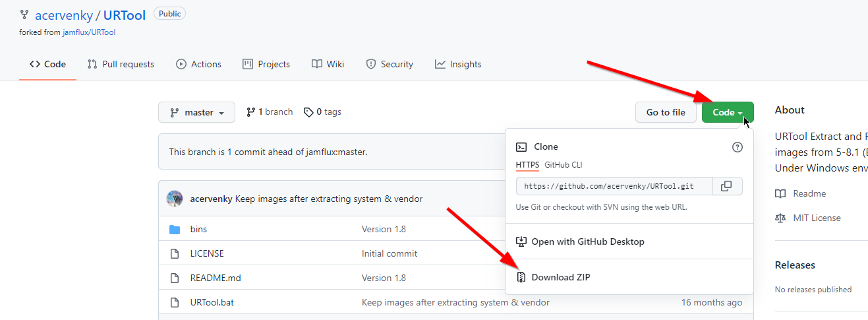Open URTool.bat file

pyautogui.click(x=212, y=302)
